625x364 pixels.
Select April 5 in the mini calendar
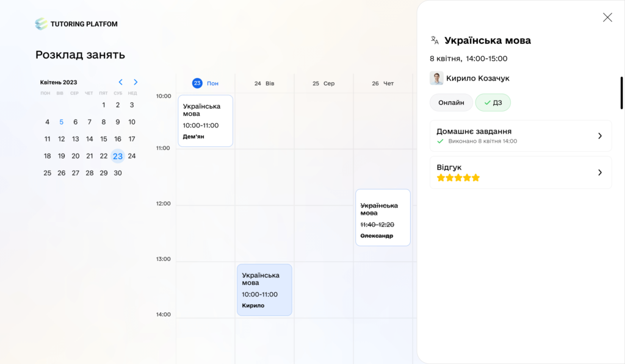(61, 122)
